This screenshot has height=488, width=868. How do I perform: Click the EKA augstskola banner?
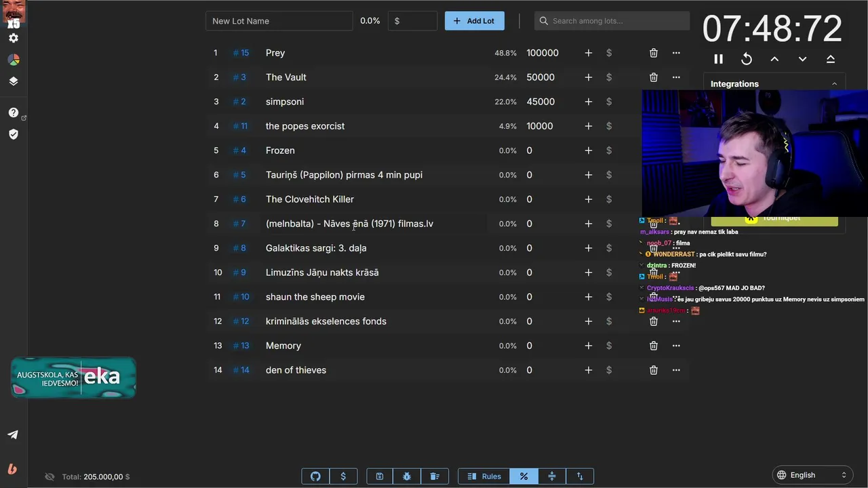click(73, 378)
